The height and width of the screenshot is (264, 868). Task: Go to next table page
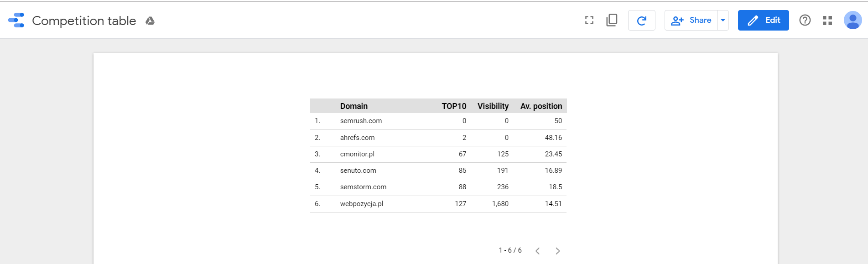[557, 251]
